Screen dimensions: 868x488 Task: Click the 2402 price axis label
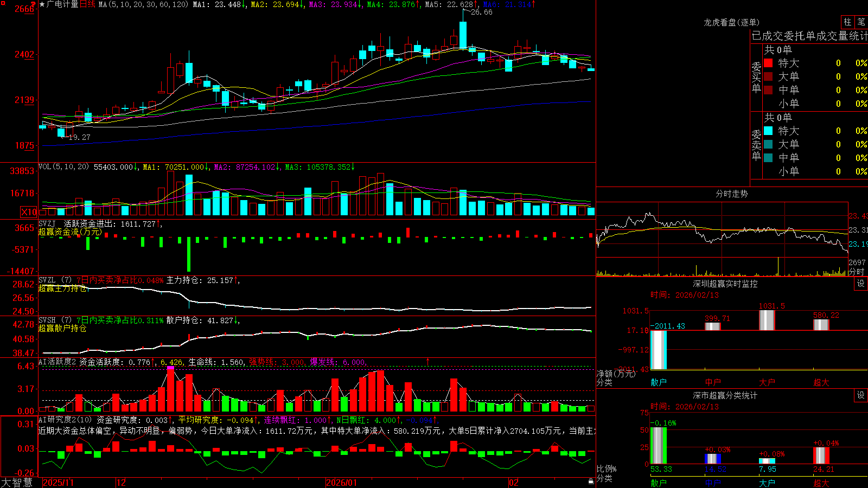[24, 54]
